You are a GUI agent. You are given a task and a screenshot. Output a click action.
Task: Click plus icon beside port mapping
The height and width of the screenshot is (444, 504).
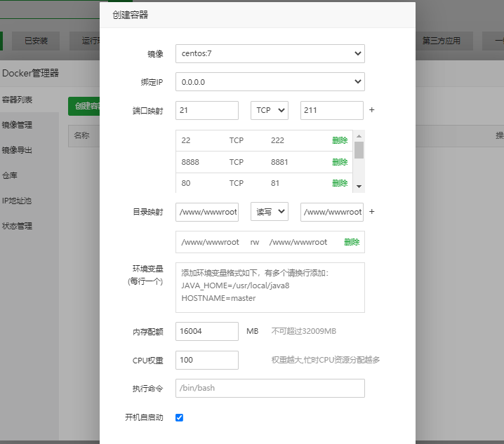pyautogui.click(x=371, y=110)
